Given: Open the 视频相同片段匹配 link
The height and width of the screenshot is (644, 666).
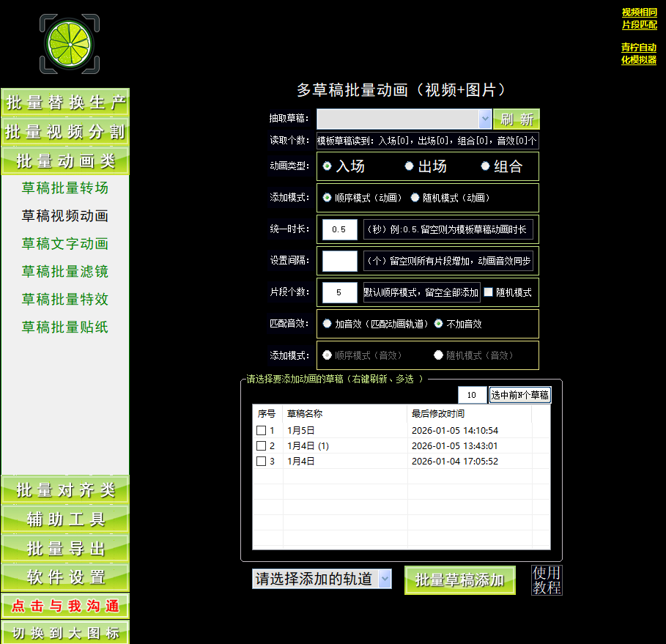Looking at the screenshot, I should click(639, 18).
